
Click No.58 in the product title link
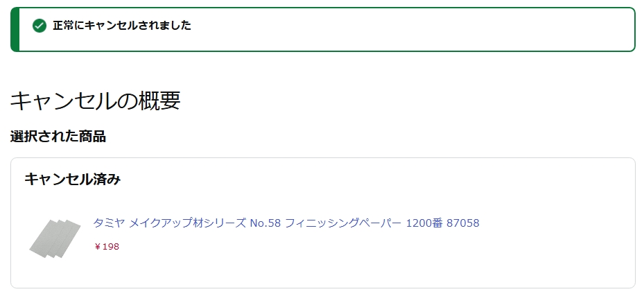[x=266, y=223]
